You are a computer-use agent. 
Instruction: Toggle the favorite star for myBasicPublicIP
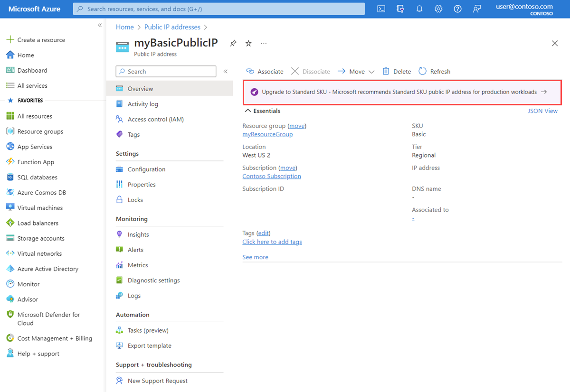click(248, 43)
